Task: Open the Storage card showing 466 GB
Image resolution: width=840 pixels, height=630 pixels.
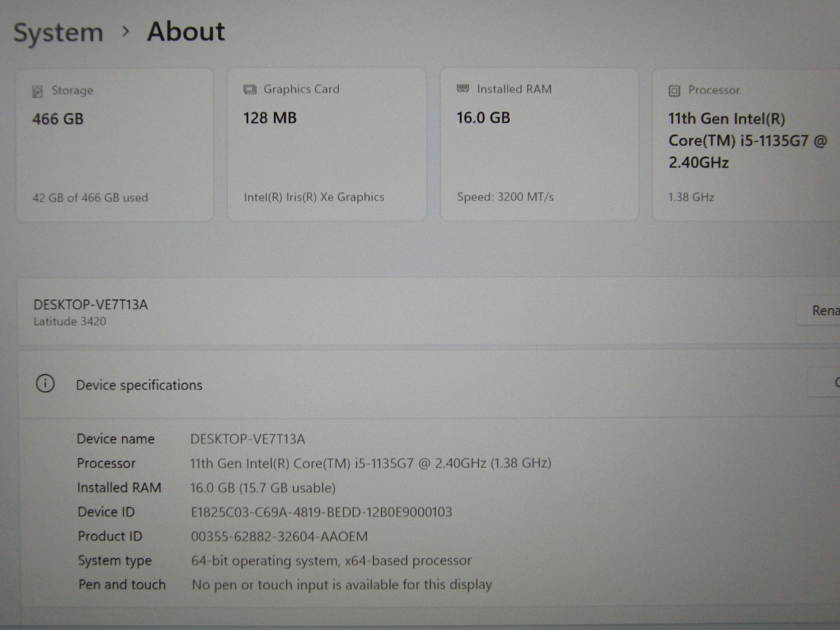Action: click(x=115, y=144)
